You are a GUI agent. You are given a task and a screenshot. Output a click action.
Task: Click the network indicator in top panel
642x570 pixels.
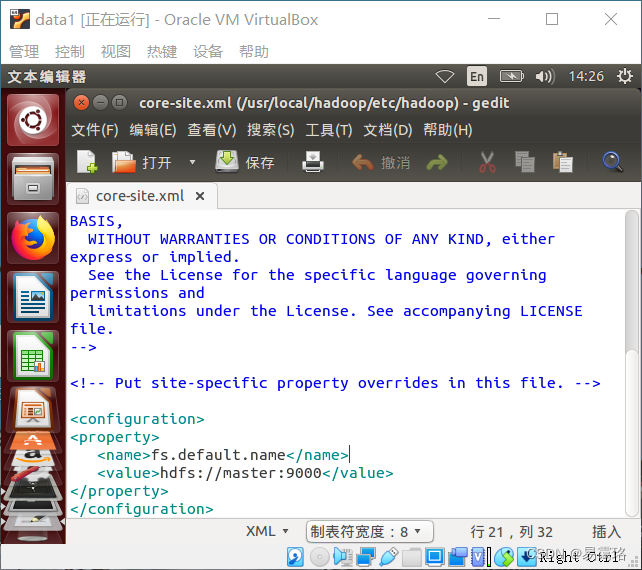click(x=445, y=76)
